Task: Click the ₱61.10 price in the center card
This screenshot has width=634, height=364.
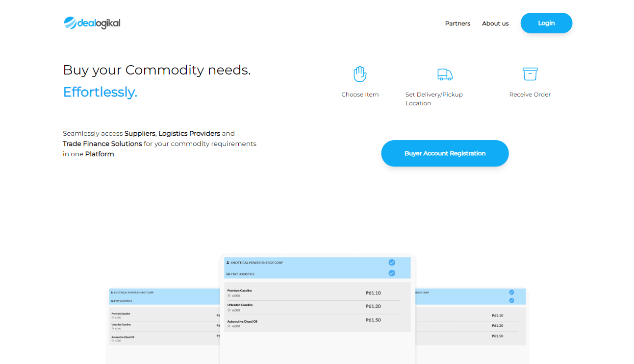Action: pos(373,293)
